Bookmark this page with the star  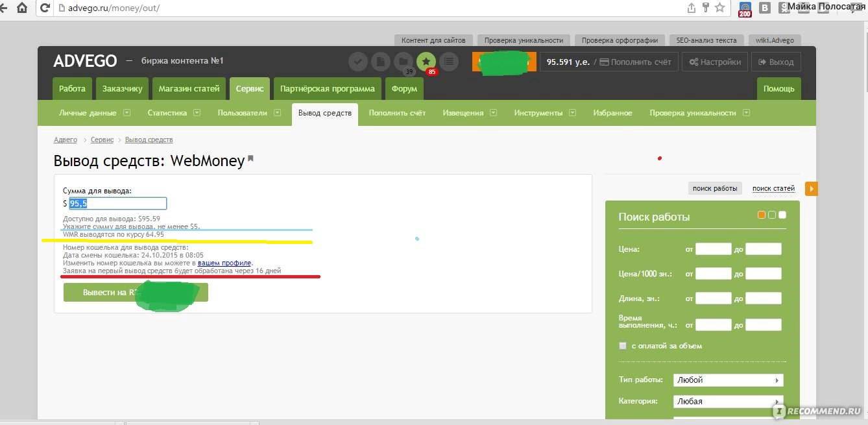(720, 8)
